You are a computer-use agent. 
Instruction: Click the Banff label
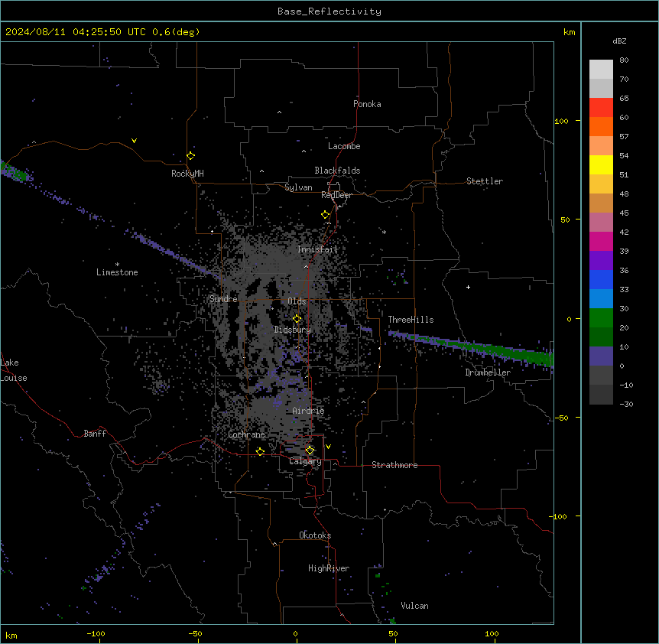pyautogui.click(x=95, y=434)
